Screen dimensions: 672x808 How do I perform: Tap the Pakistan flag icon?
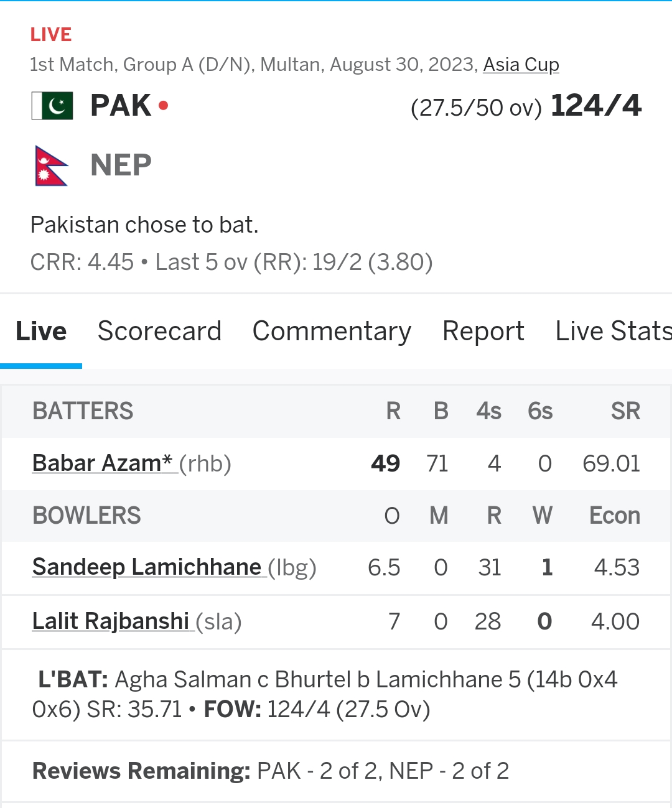click(x=52, y=106)
